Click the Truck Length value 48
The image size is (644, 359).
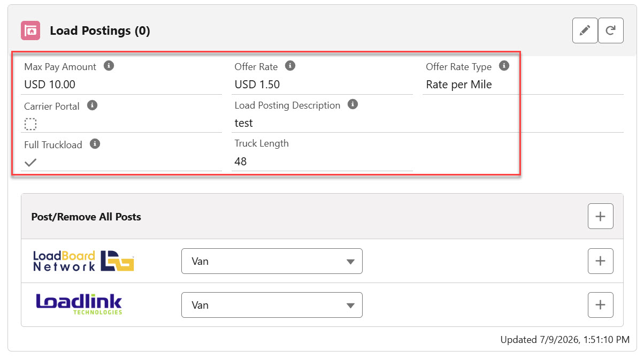[241, 162]
